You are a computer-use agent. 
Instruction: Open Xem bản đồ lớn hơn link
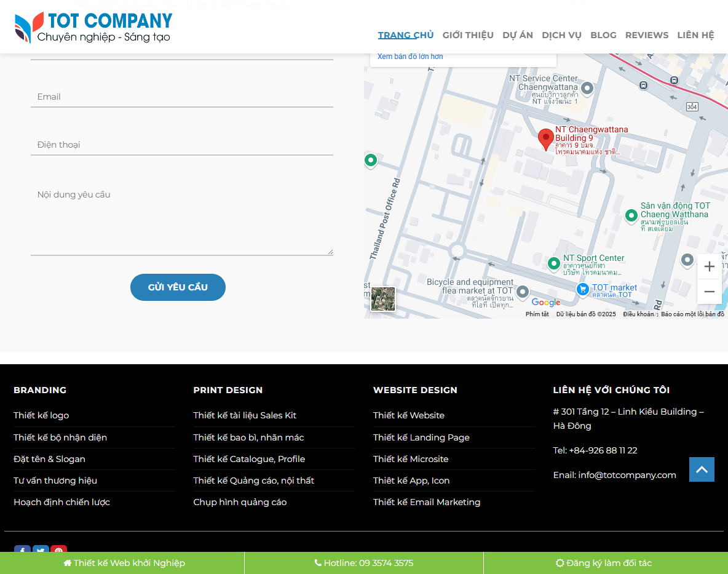pos(411,56)
